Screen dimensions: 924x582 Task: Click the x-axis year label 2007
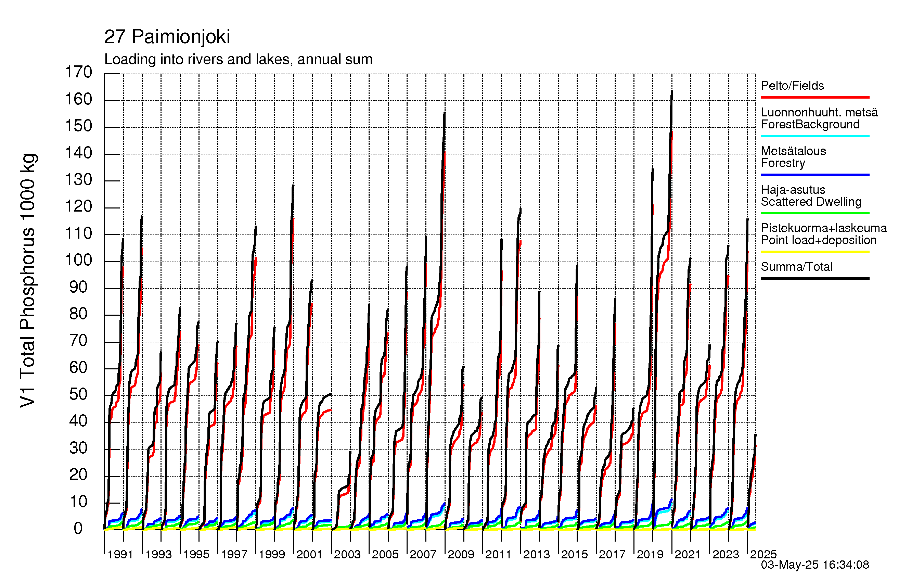point(423,554)
